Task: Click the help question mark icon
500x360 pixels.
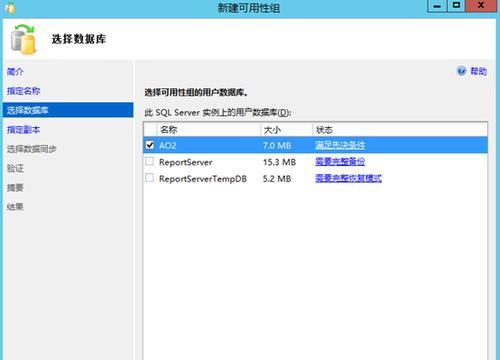Action: [461, 71]
